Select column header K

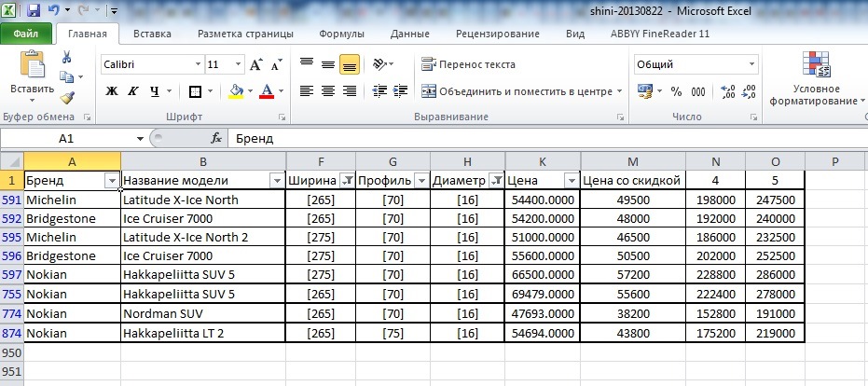[x=543, y=161]
